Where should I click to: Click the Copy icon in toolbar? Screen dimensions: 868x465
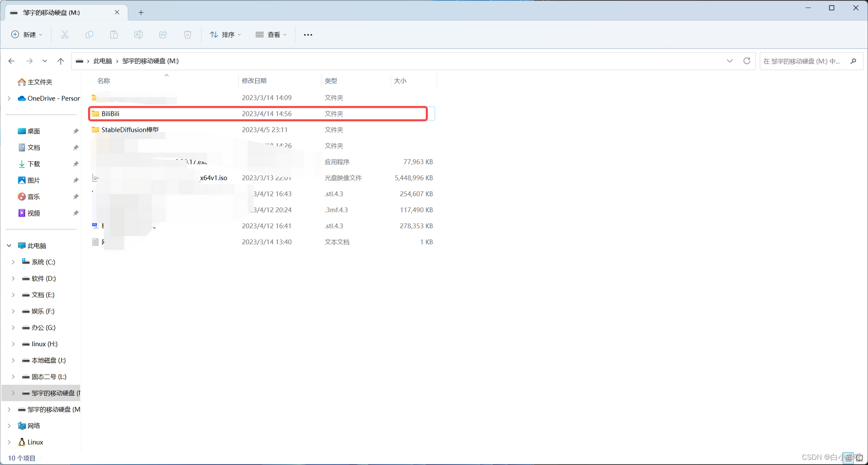pos(89,35)
